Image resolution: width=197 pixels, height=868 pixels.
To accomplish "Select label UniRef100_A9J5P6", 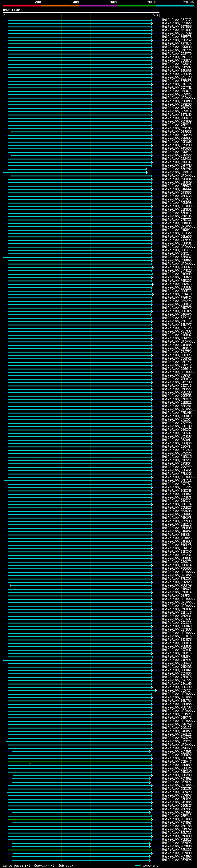I will [x=177, y=714].
